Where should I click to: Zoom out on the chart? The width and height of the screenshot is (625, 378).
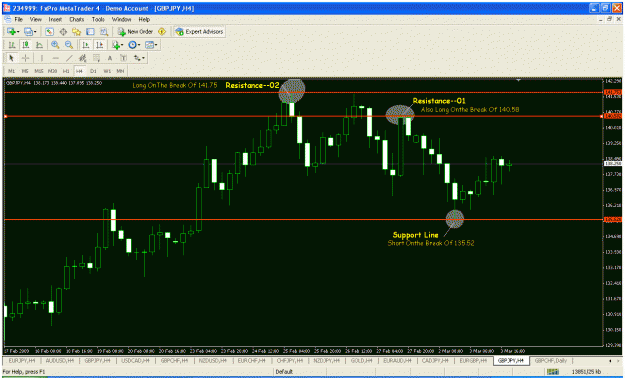click(69, 45)
